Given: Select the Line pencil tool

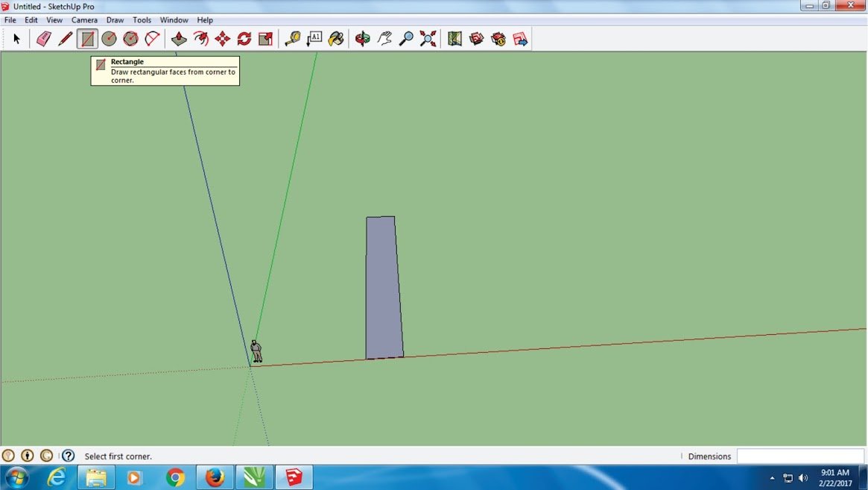Looking at the screenshot, I should 66,39.
